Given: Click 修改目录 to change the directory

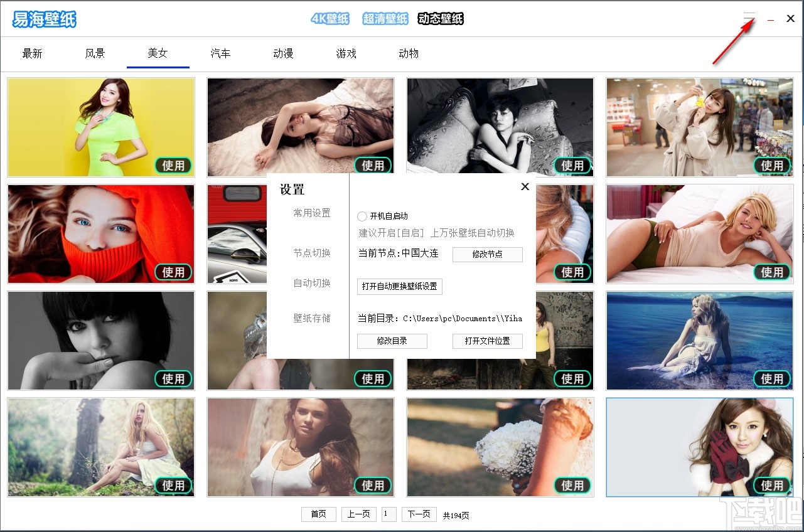Looking at the screenshot, I should pyautogui.click(x=392, y=341).
